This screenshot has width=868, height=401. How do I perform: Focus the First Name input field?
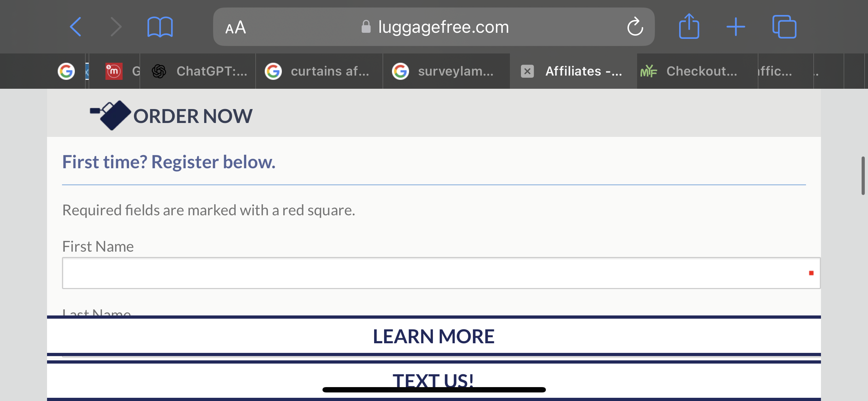[441, 273]
